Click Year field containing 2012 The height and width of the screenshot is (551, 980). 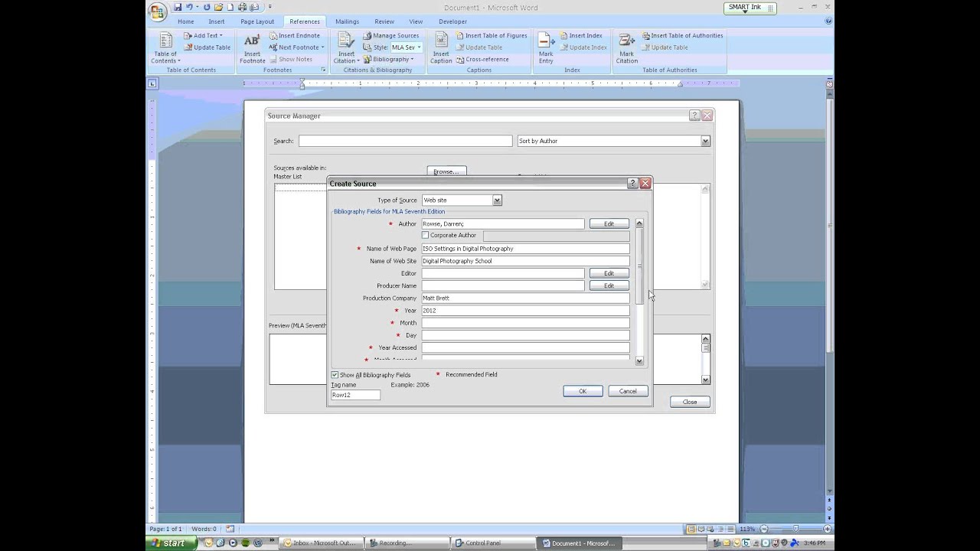pos(525,311)
